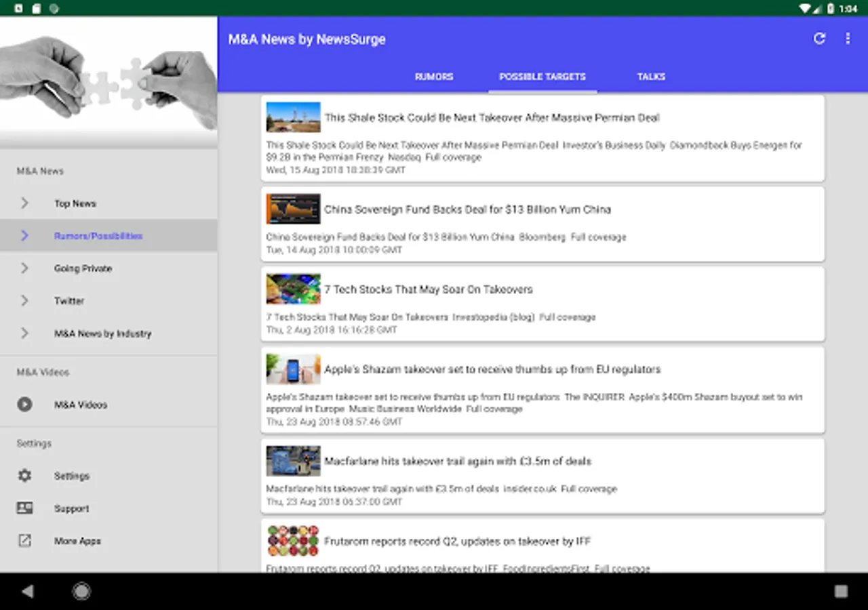
Task: Click "Wed, 15 Aug 2018 18:38:39 GMT" timestamp
Action: [336, 170]
